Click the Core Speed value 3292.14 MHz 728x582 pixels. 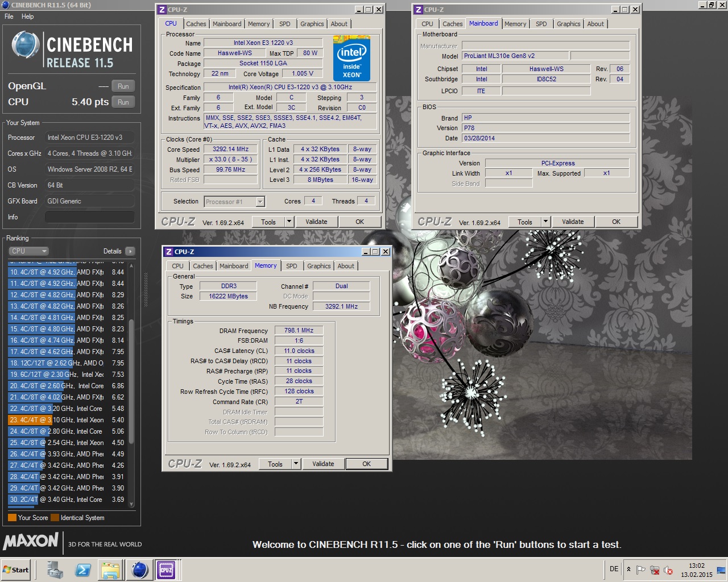[x=231, y=149]
